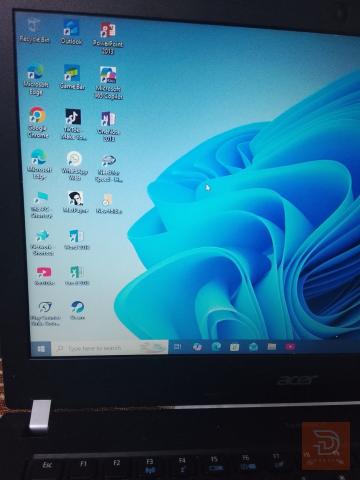Open the WhatsApp Web shortcut
This screenshot has height=480, width=360.
pos(74,166)
